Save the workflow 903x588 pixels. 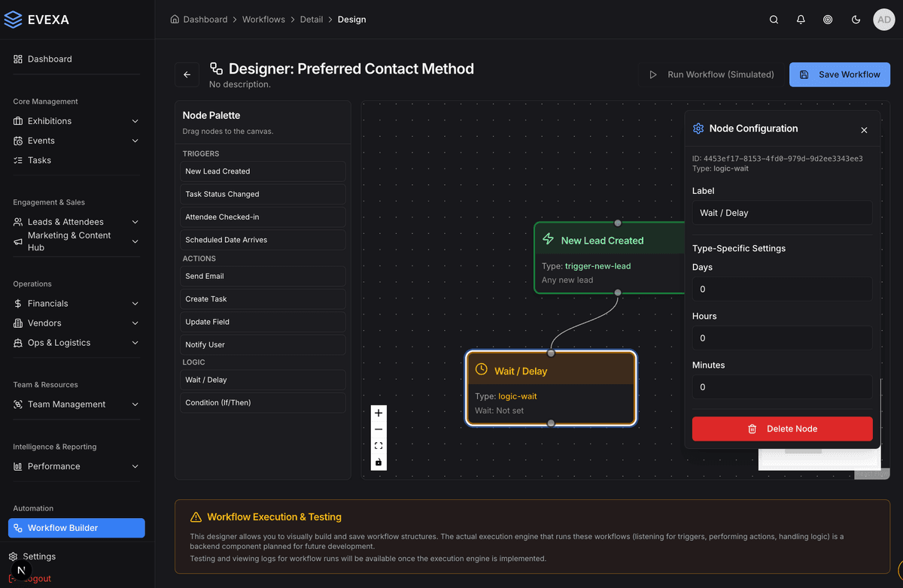click(x=839, y=74)
